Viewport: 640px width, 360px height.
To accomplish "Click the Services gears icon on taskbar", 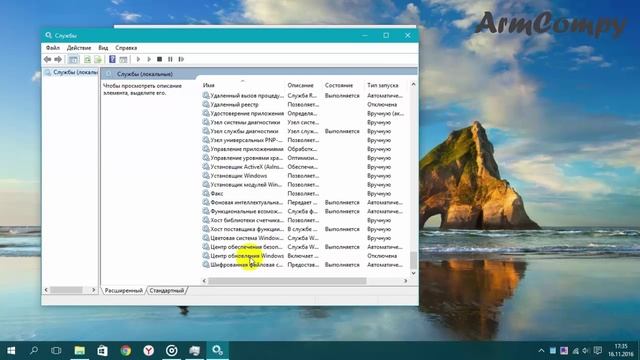I will click(x=218, y=351).
